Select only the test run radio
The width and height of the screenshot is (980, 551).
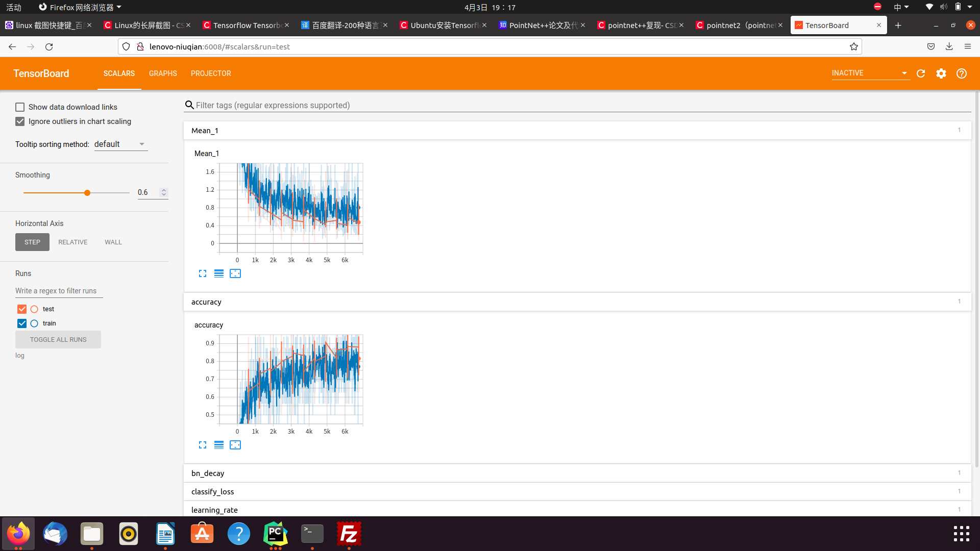pos(34,309)
